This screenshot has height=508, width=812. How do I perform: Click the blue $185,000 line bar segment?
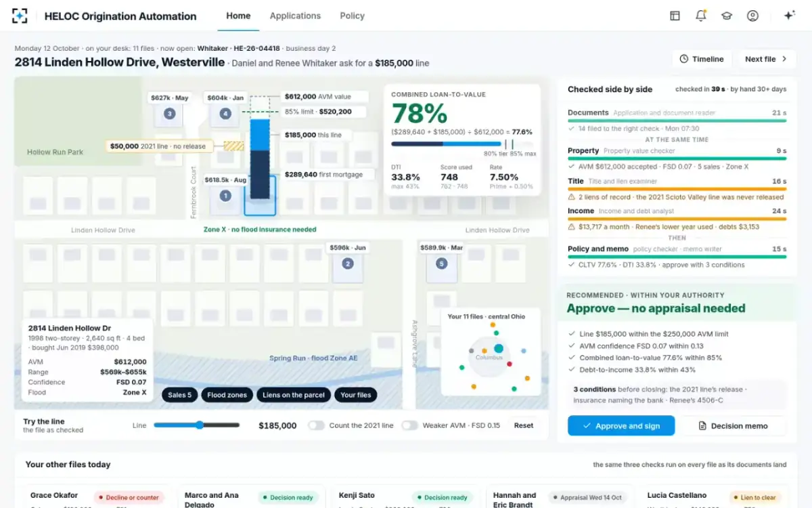(260, 135)
